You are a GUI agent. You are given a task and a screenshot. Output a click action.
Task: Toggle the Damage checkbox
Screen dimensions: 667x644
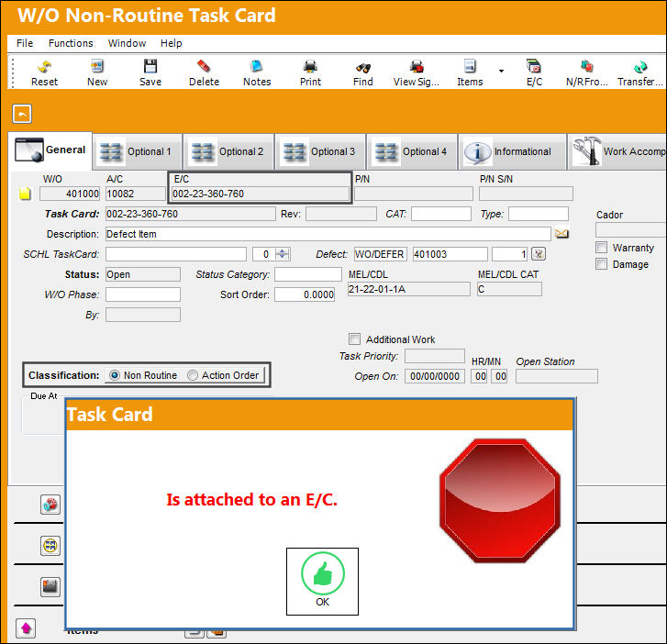(x=601, y=263)
